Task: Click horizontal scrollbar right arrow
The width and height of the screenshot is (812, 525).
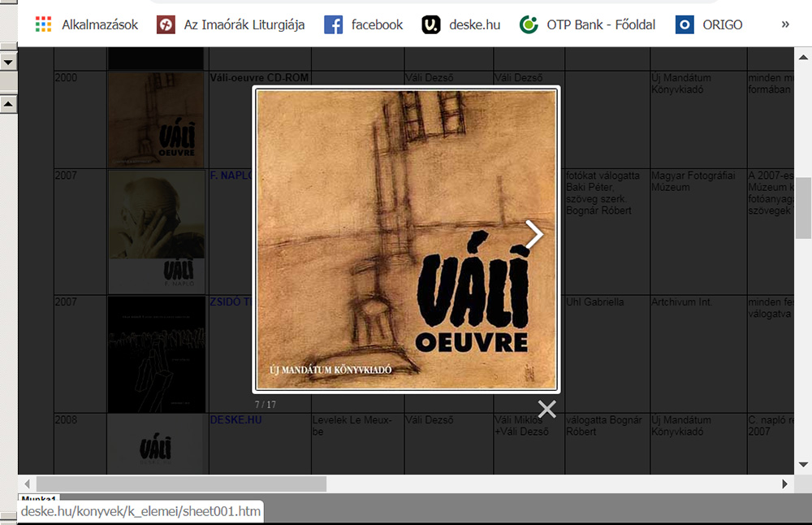Action: (784, 484)
